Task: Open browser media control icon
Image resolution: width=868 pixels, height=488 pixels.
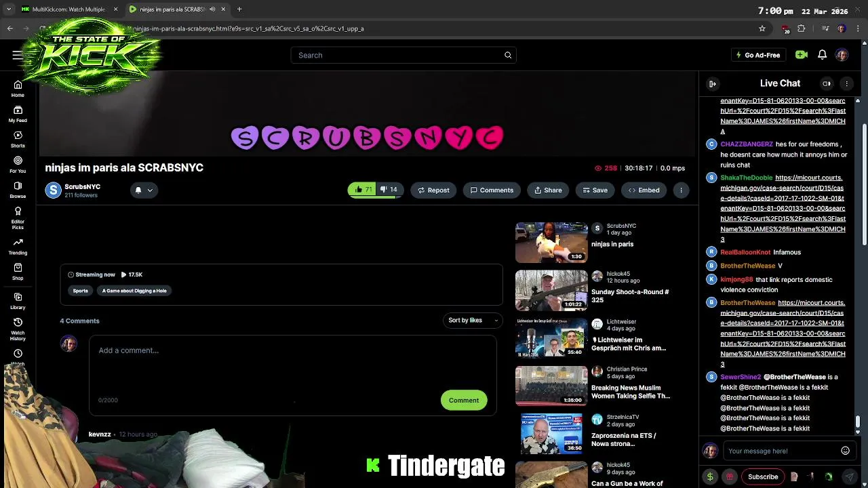Action: pyautogui.click(x=825, y=28)
